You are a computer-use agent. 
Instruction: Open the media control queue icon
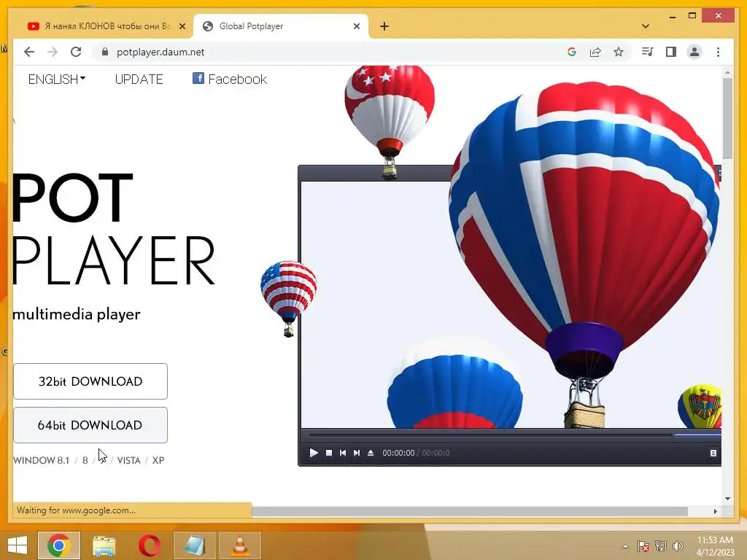[648, 52]
